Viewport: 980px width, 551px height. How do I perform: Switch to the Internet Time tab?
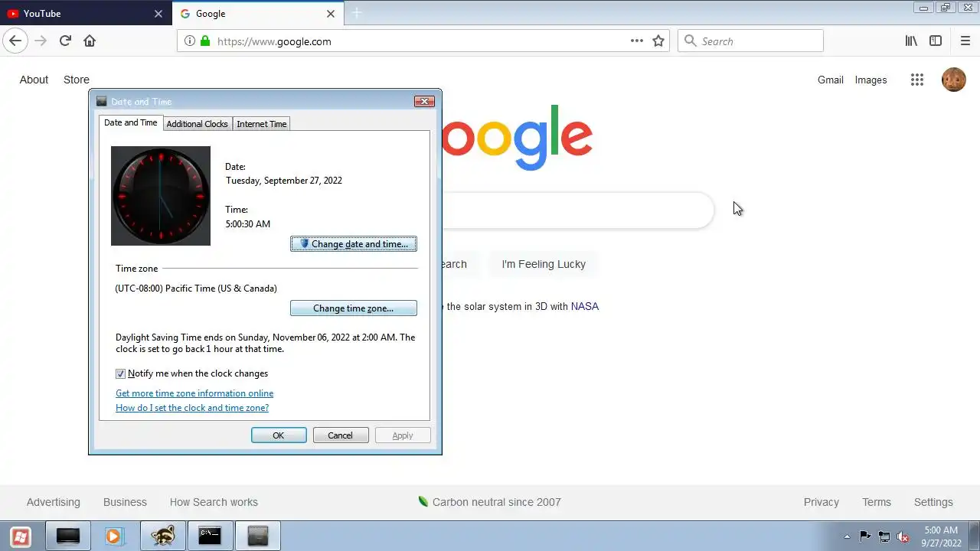262,124
